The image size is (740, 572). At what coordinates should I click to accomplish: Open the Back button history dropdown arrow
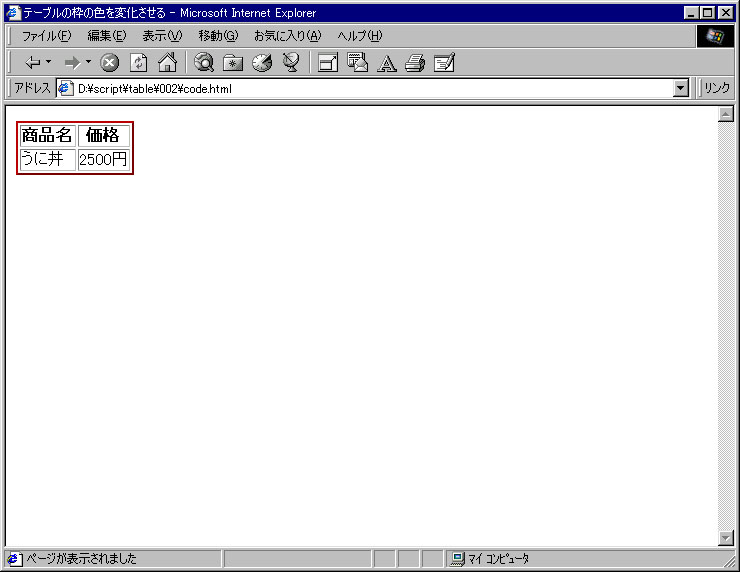(49, 62)
